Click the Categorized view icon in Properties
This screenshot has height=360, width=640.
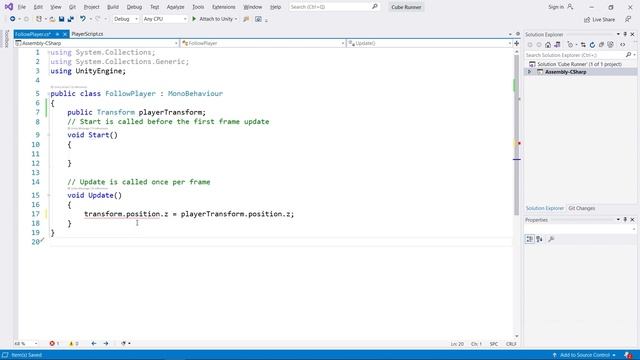pyautogui.click(x=529, y=239)
